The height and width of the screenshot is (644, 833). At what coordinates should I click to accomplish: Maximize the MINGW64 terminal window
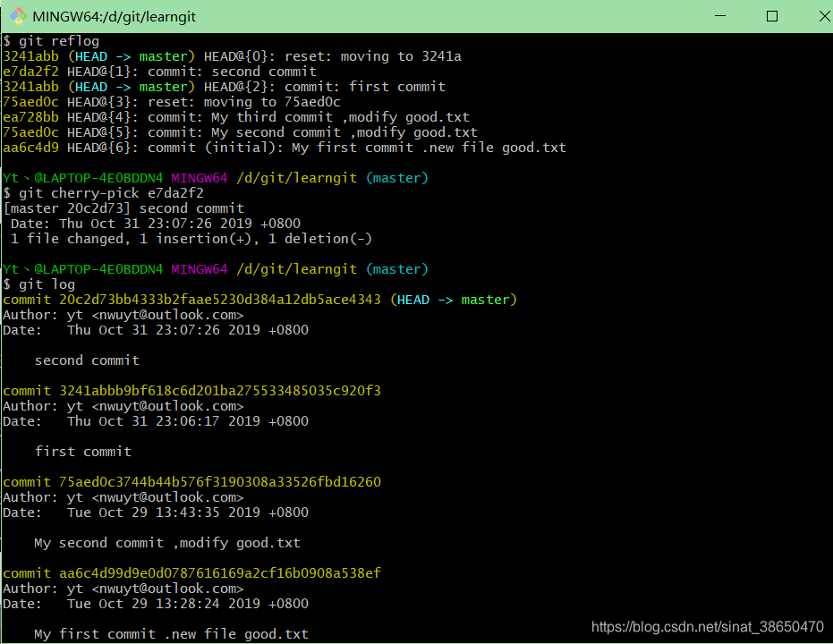coord(772,16)
